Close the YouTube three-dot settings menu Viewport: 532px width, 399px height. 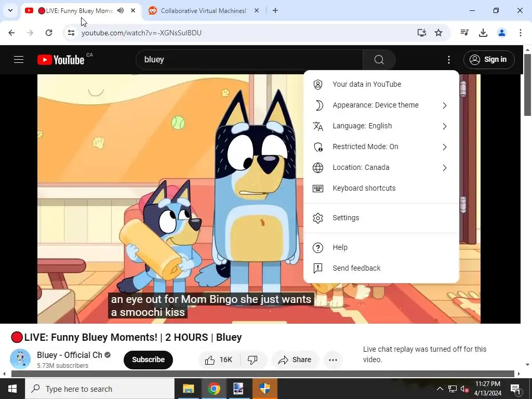(x=448, y=60)
